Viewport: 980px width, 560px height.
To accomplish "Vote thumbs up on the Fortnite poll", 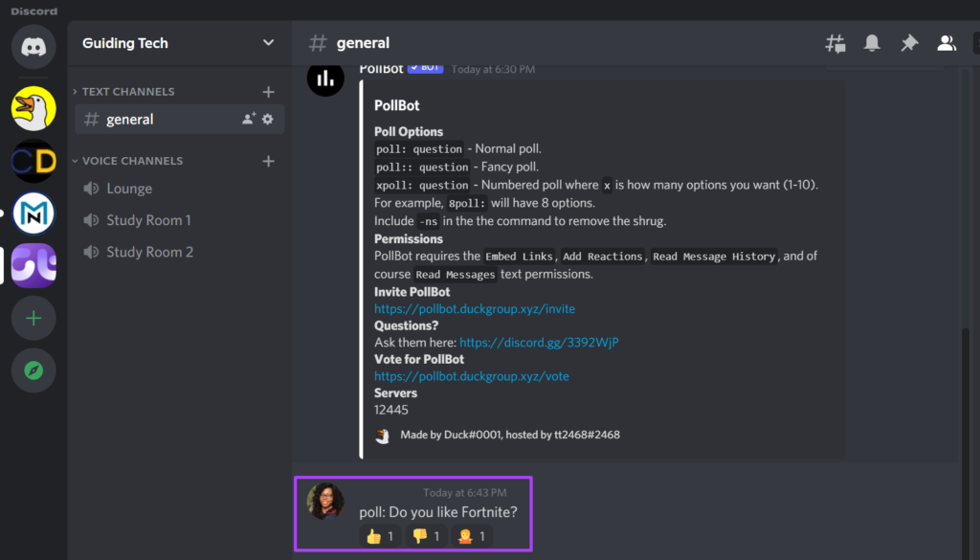I will coord(380,536).
